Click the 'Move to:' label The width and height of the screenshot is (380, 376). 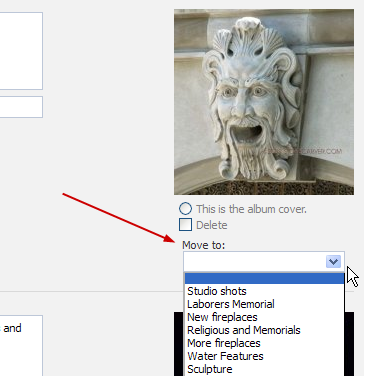point(204,245)
